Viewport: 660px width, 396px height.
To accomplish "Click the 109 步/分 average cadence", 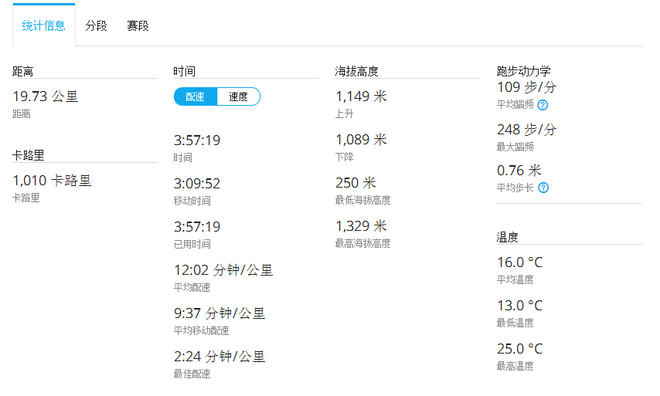I will (527, 88).
